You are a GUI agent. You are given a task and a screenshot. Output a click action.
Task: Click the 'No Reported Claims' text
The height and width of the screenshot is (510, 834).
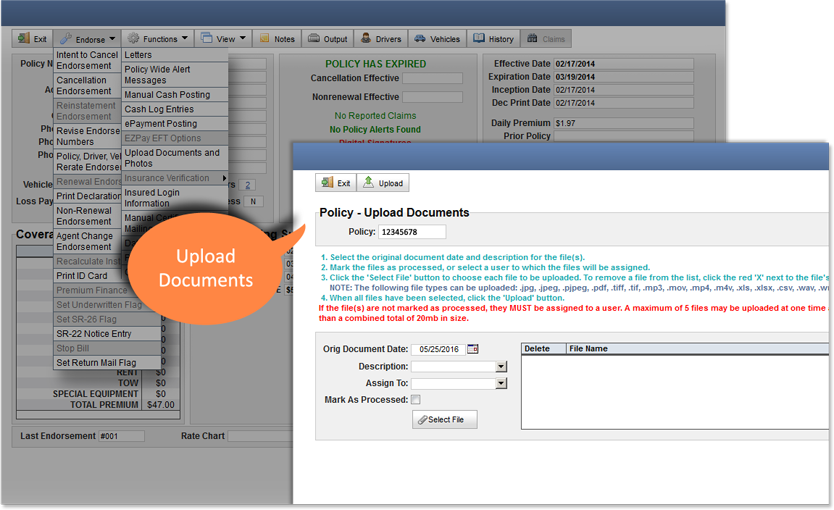pyautogui.click(x=375, y=115)
